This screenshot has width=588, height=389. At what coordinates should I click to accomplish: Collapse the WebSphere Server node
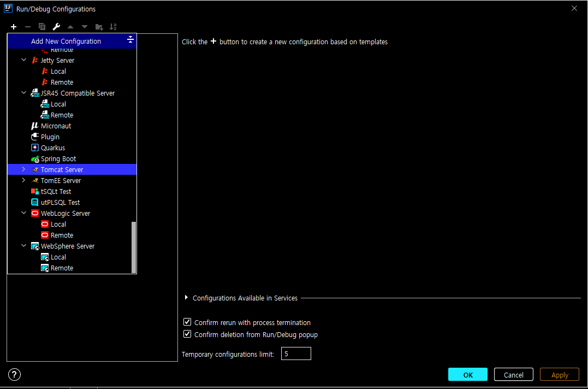coord(23,246)
